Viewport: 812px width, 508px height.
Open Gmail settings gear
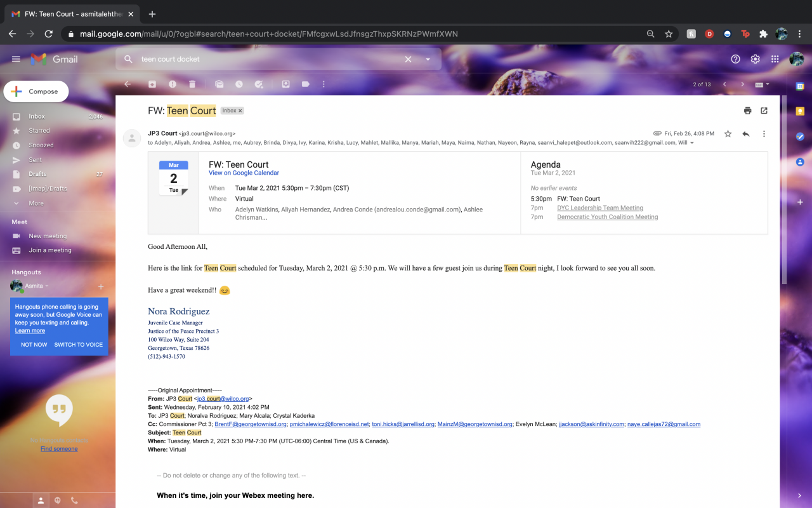pos(756,59)
